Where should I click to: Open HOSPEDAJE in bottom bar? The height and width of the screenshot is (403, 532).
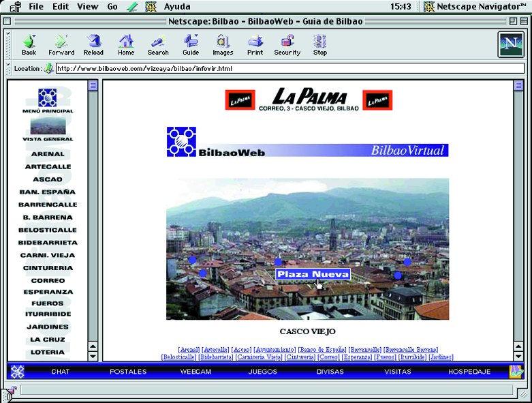tap(469, 372)
